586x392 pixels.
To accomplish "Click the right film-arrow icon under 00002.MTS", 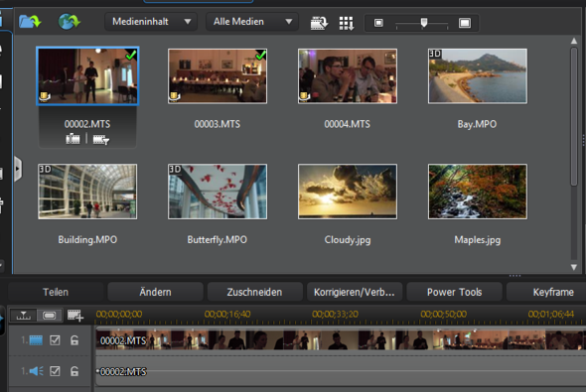I will click(x=101, y=139).
